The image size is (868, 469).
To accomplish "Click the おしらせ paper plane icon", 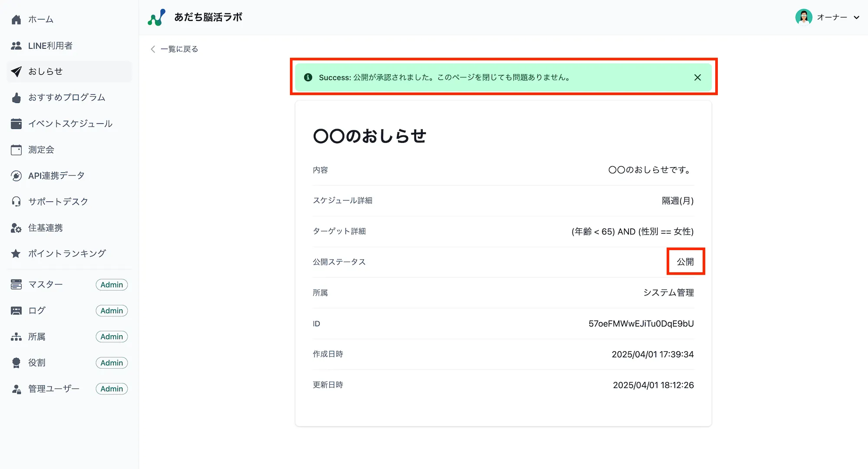I will (x=16, y=71).
